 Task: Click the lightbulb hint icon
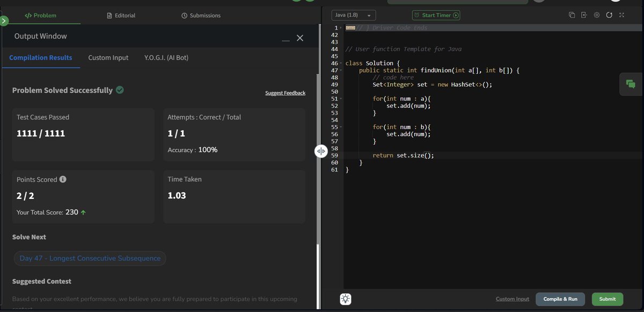pos(346,299)
